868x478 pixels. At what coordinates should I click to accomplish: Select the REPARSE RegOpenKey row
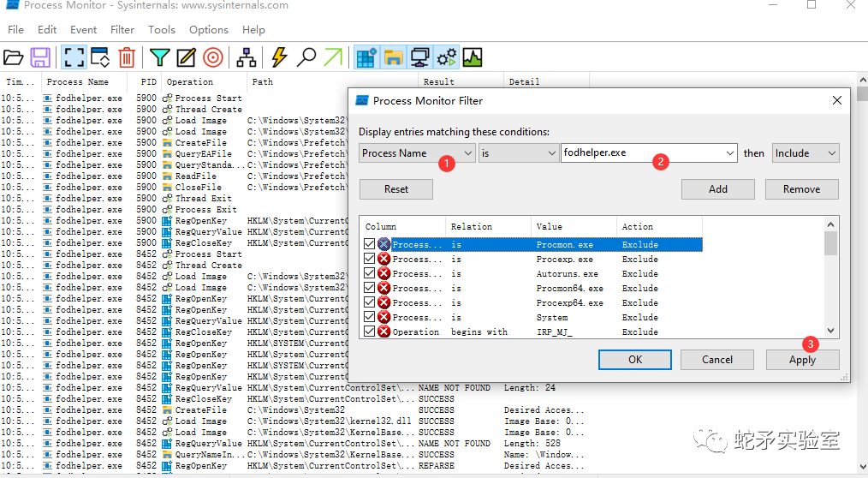click(294, 465)
